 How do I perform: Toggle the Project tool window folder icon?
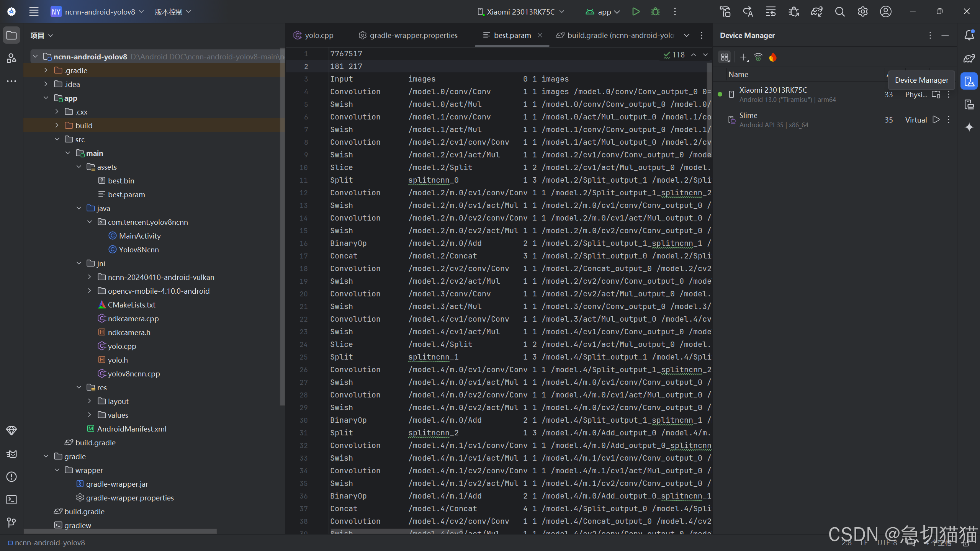(11, 35)
